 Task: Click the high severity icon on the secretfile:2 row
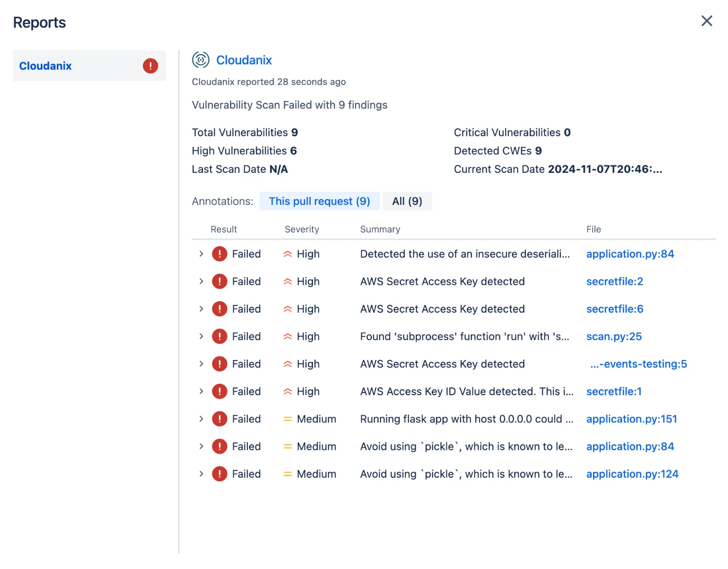(x=287, y=281)
